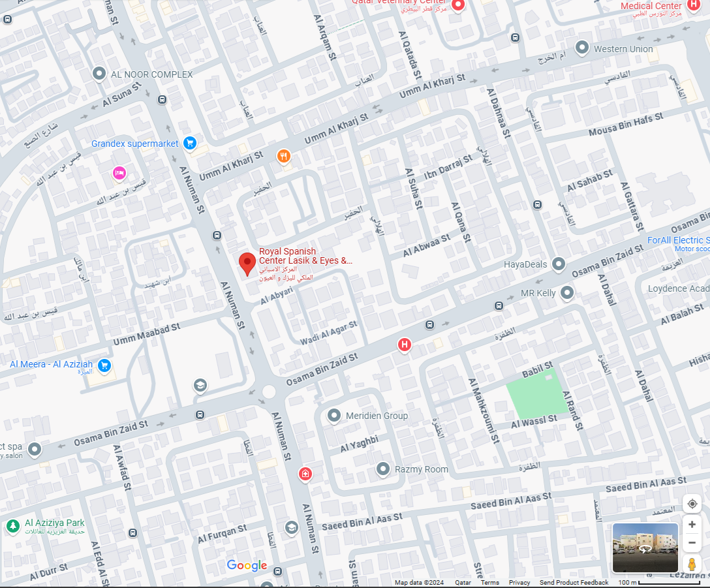This screenshot has width=710, height=588.
Task: Open the red medical cross marker on Al Numan St
Action: tap(305, 474)
